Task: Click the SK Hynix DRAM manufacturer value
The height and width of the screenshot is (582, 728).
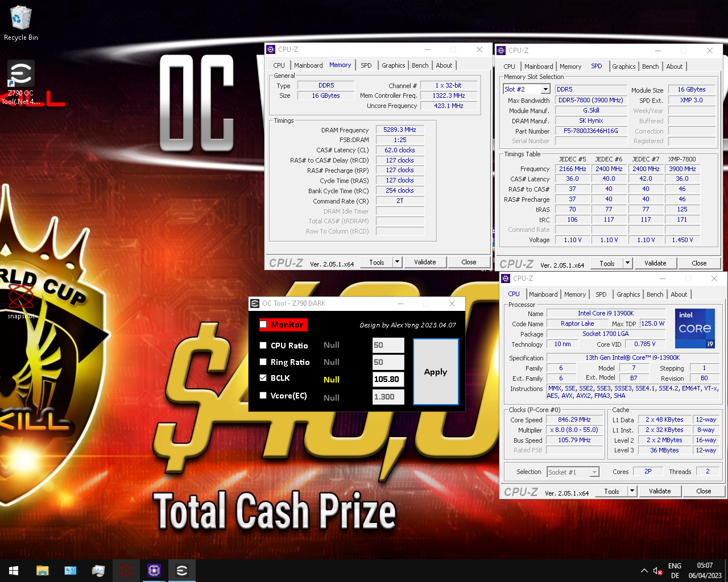Action: click(591, 120)
